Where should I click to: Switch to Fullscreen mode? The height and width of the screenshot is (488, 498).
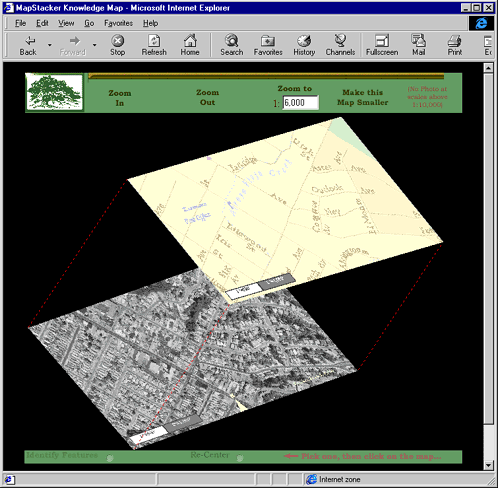382,45
